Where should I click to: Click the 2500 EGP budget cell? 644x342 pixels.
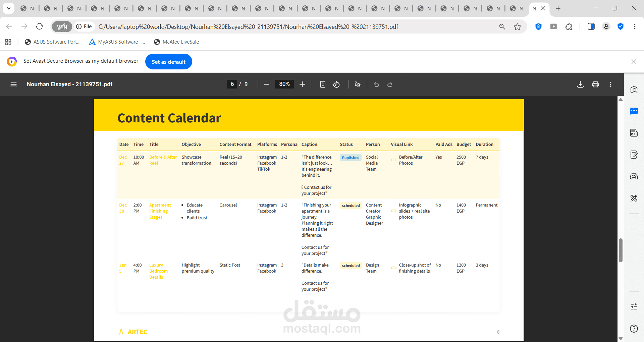pyautogui.click(x=461, y=160)
